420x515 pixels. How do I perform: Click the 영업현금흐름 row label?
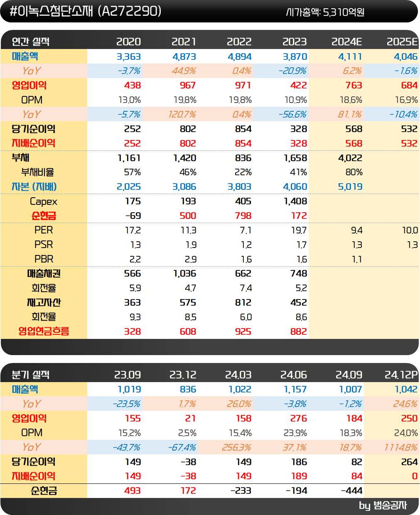(x=44, y=331)
